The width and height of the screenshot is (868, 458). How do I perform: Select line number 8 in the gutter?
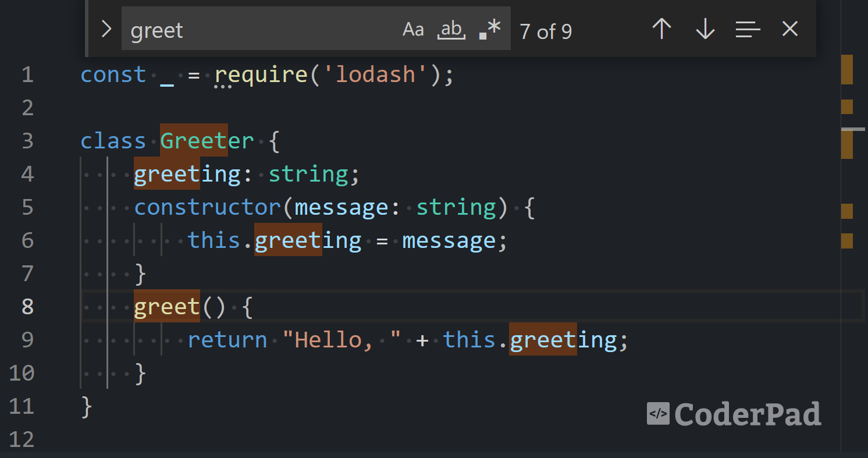point(27,306)
